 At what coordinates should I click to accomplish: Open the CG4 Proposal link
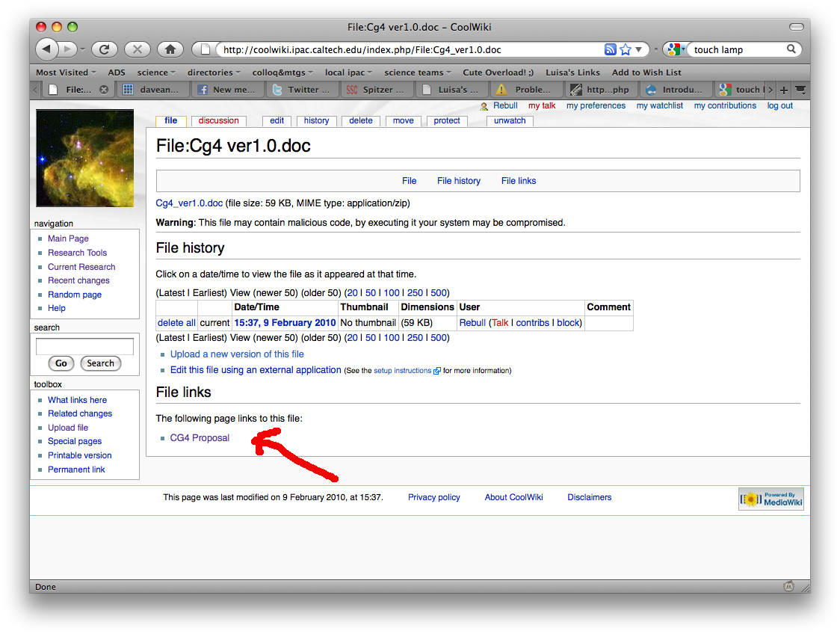(200, 438)
